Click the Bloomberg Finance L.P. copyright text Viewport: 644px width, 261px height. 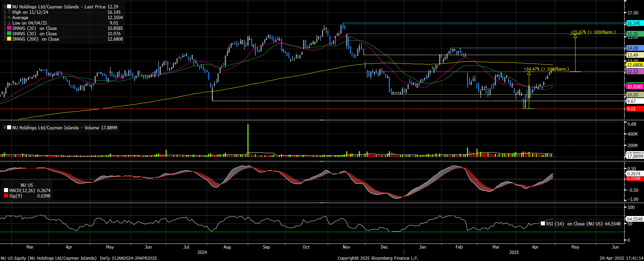click(x=378, y=258)
